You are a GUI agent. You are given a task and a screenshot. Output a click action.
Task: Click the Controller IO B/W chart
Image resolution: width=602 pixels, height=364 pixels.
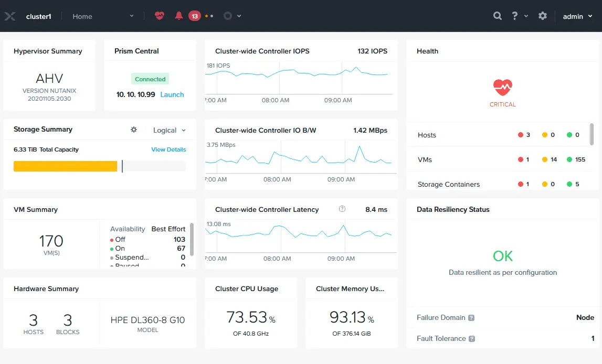(301, 157)
